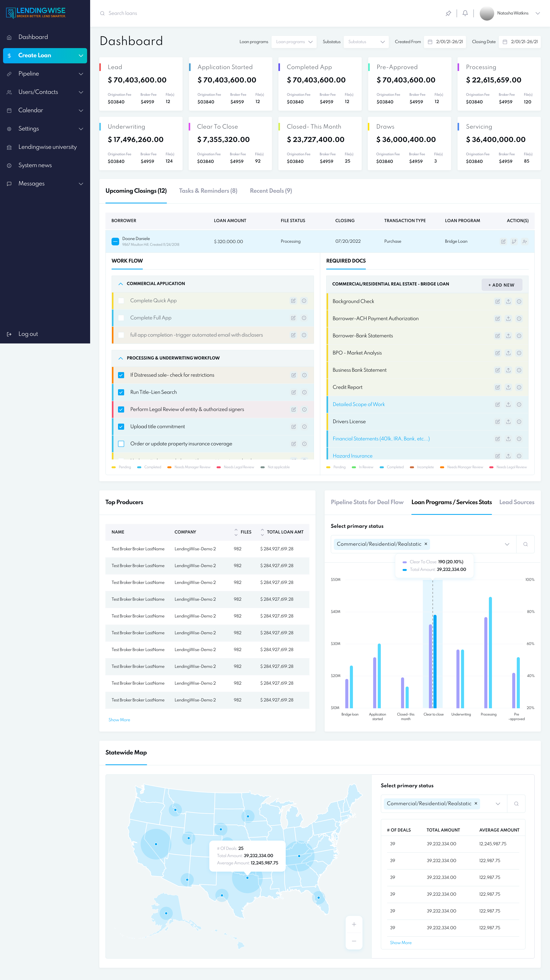Edit the Run Title-Lien Search task

294,392
